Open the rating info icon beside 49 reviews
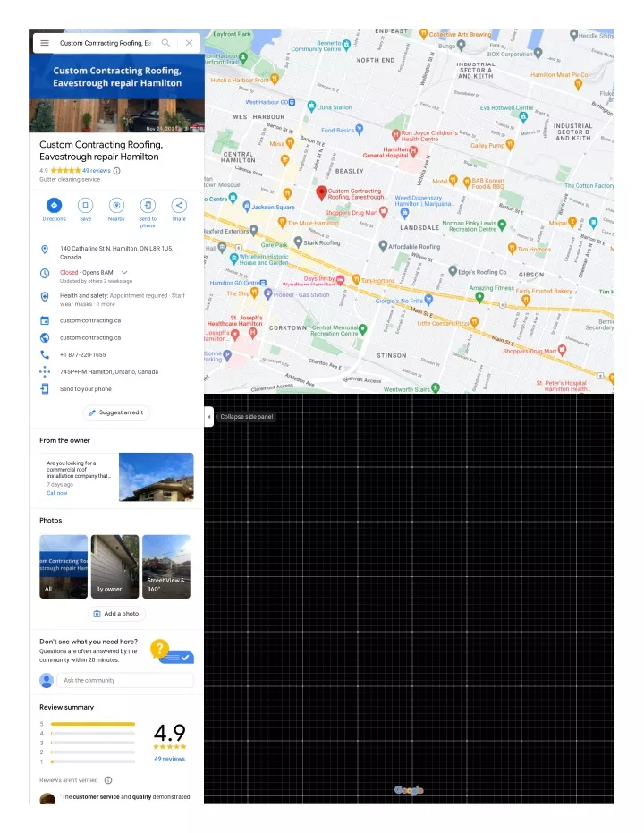The image size is (644, 833). 117,170
